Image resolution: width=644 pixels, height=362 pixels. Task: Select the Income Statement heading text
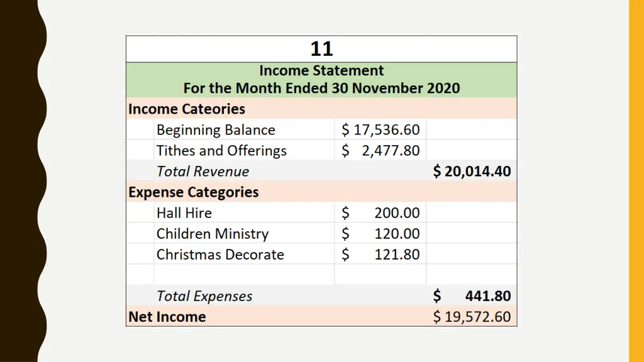pos(321,70)
